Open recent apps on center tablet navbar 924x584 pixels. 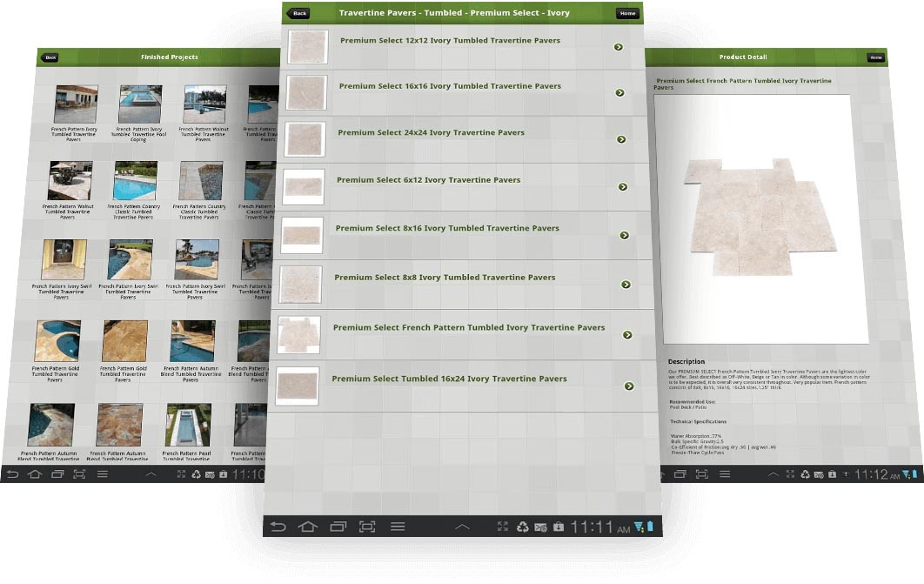tap(338, 527)
